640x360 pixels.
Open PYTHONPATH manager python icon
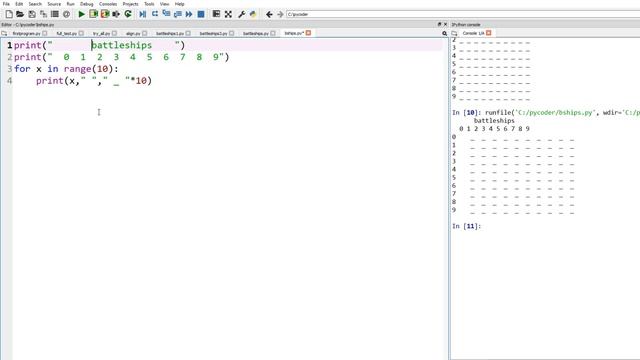pos(253,14)
